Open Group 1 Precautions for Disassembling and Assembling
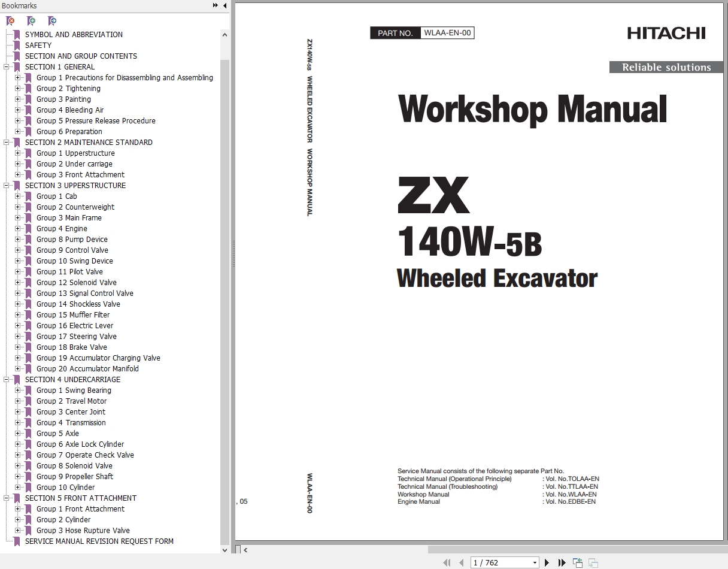728x569 pixels. pos(125,78)
